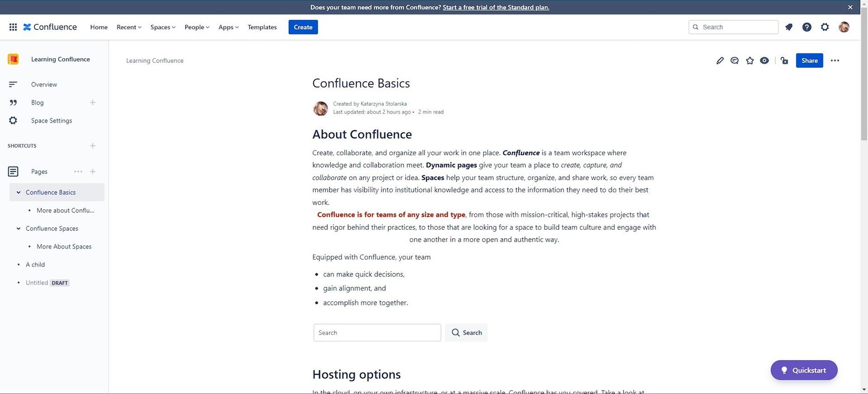Open the Recent dropdown
Screen dimensions: 868x394
tap(129, 27)
